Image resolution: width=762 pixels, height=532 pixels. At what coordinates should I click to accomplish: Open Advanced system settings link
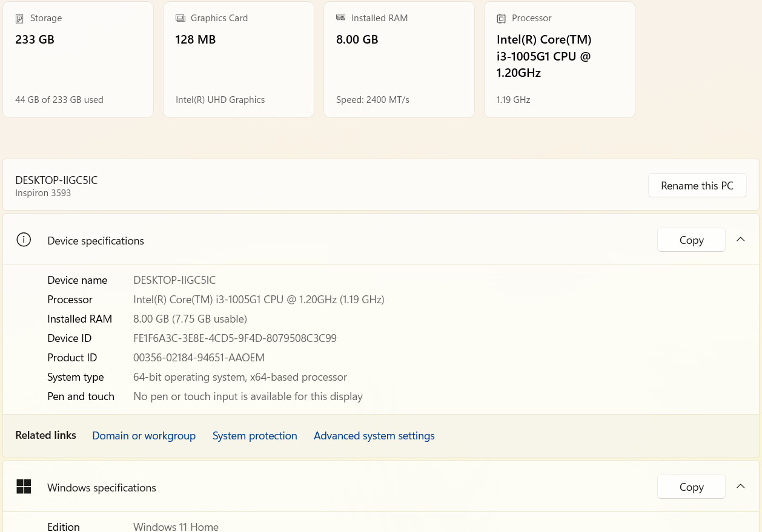pos(374,436)
